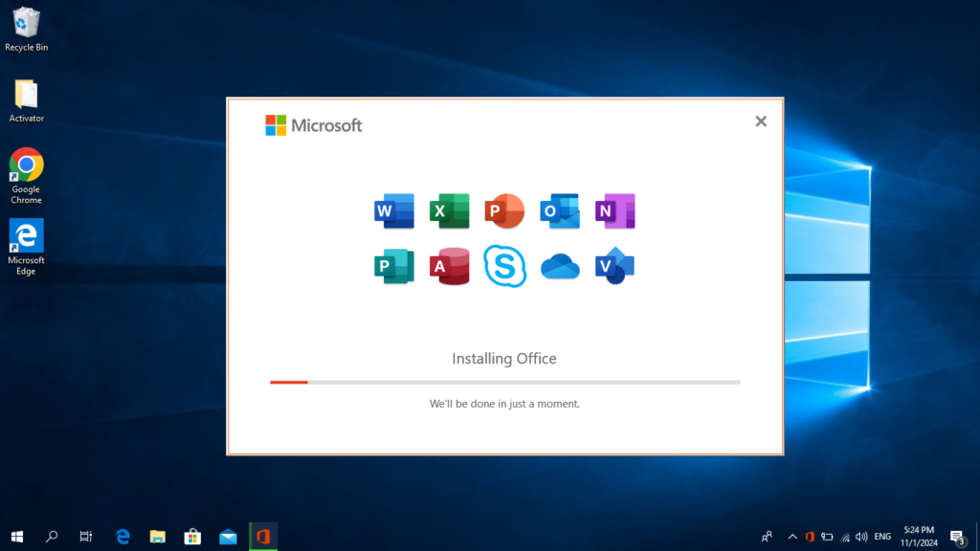Click the OneDrive cloud icon in the installer
Screen dimensions: 980x551
pos(560,267)
